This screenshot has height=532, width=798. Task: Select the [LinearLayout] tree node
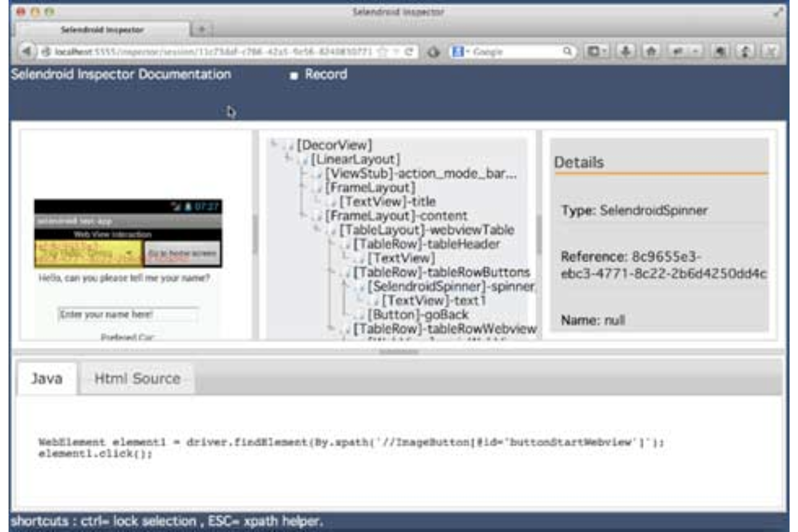click(x=355, y=159)
